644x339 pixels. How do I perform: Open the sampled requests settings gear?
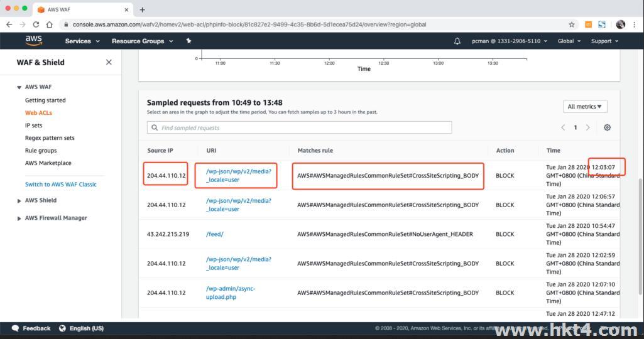click(607, 127)
